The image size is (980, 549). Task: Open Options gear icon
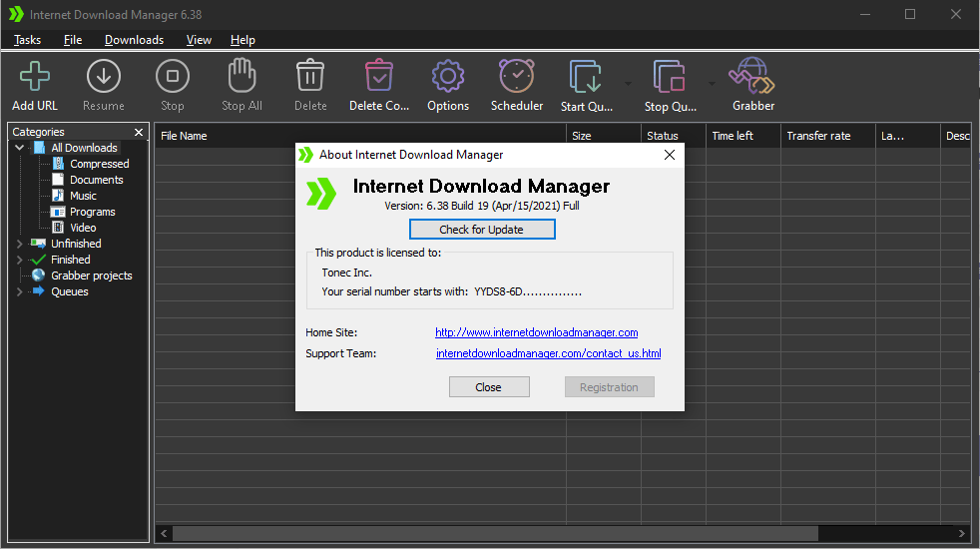tap(447, 76)
